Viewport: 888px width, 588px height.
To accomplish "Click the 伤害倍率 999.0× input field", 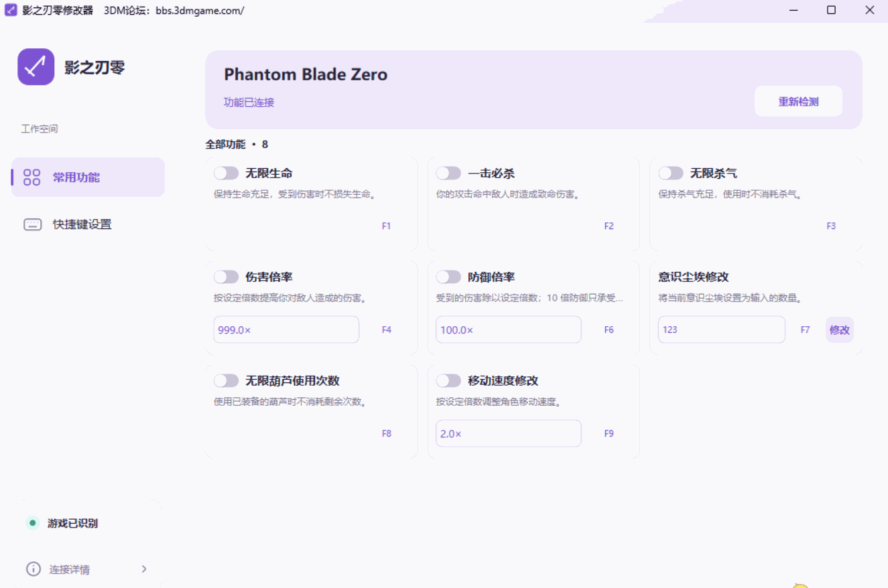I will click(286, 329).
